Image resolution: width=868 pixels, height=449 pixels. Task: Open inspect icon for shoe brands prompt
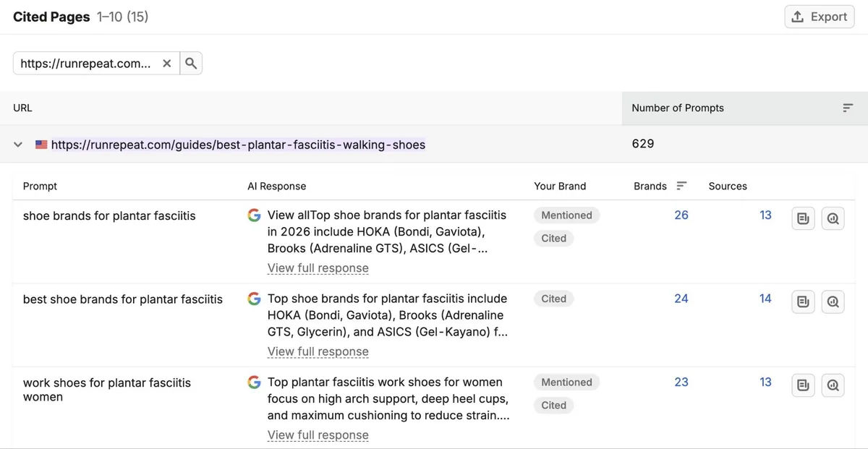833,218
